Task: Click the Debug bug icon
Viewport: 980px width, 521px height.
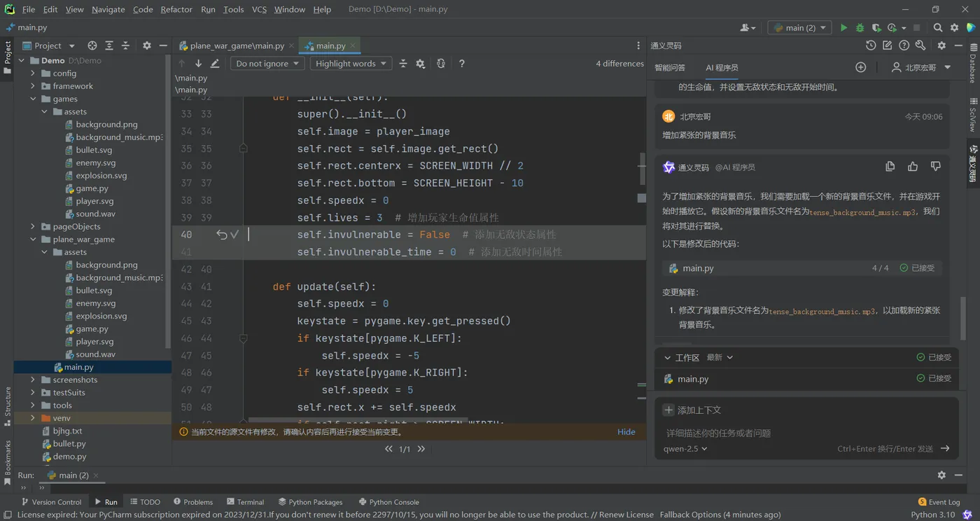Action: [x=860, y=28]
